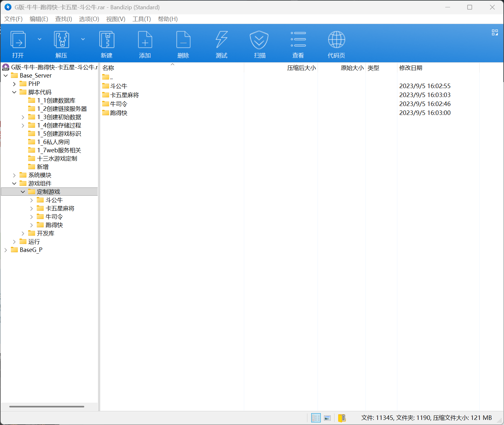504x425 pixels.
Task: Run the Test (测试) archive icon
Action: (222, 40)
